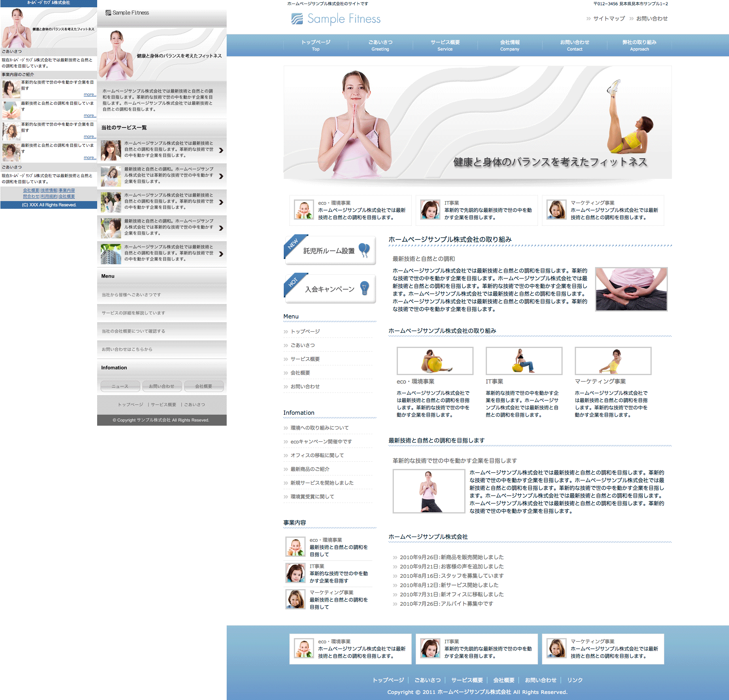The image size is (729, 700).
Task: Click the NEW ribbon badge icon
Action: pyautogui.click(x=293, y=244)
